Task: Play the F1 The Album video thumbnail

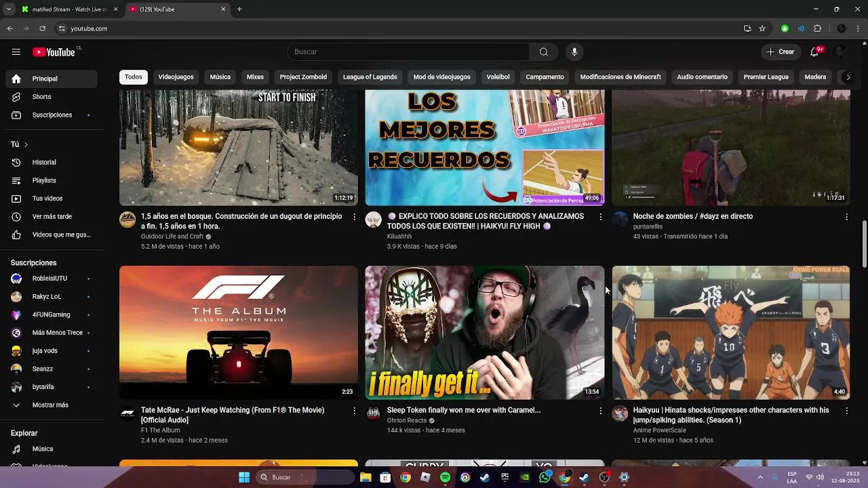Action: [239, 332]
